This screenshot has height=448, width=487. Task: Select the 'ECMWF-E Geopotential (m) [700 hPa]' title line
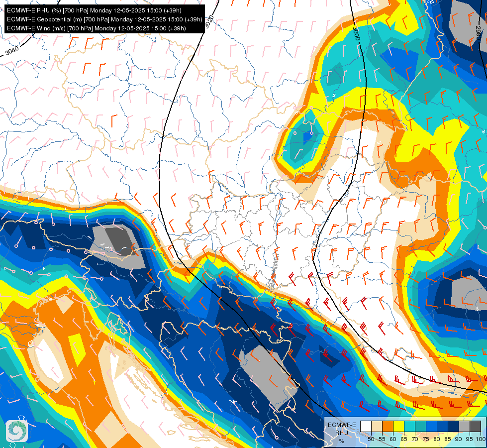coord(104,19)
